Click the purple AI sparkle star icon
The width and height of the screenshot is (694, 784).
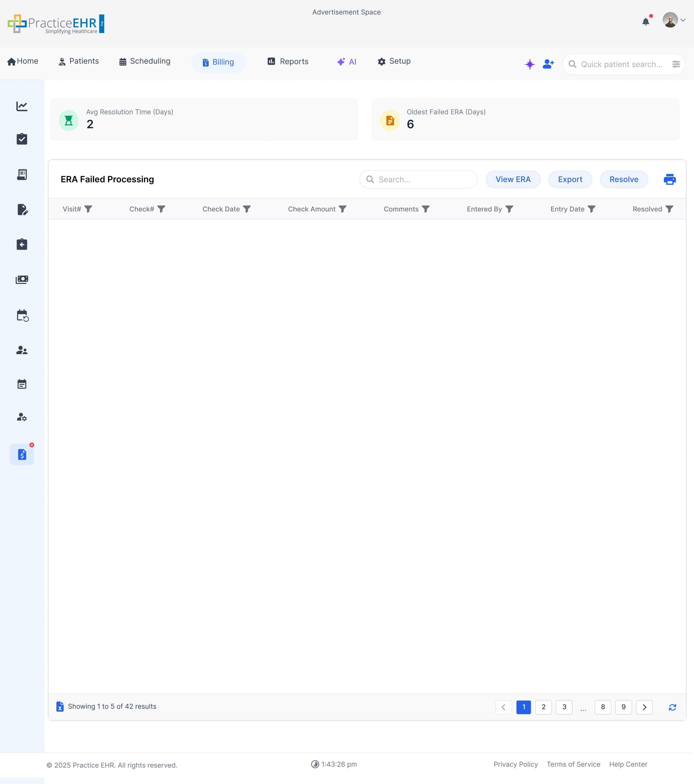[x=529, y=64]
